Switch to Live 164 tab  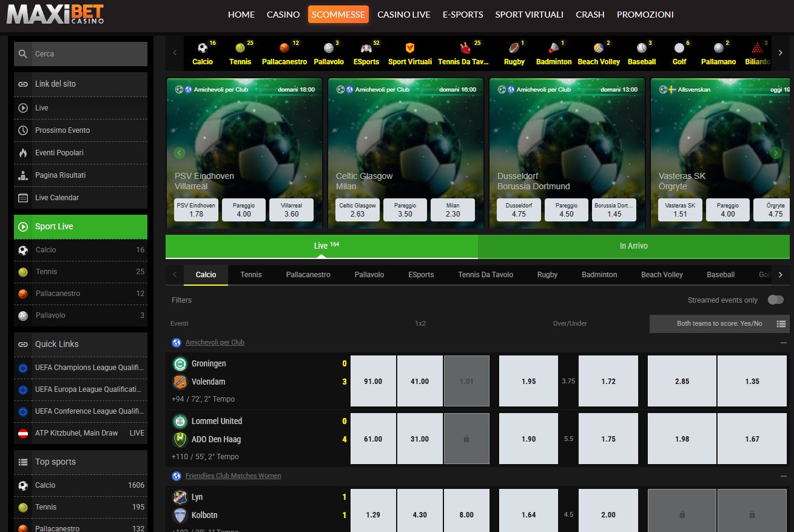click(x=321, y=246)
